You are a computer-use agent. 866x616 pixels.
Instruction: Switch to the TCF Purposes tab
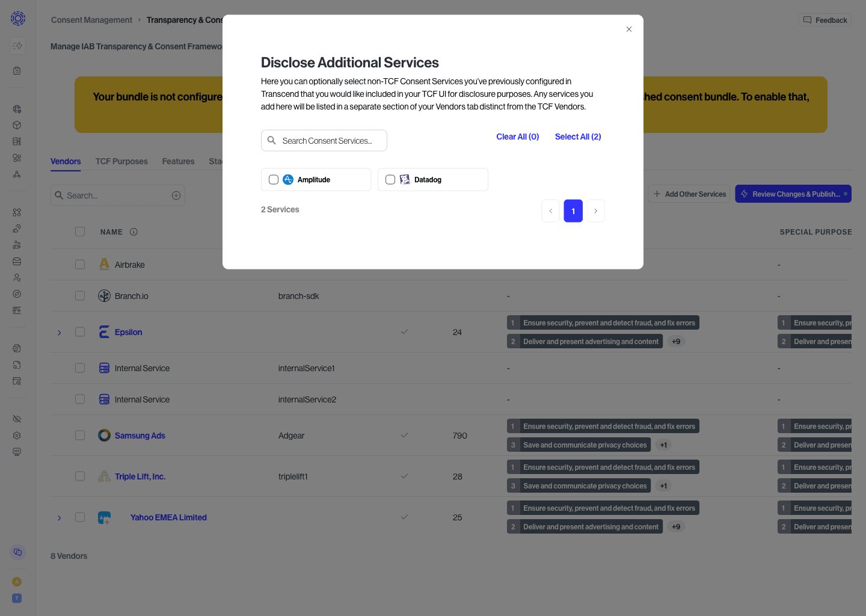[x=121, y=161]
